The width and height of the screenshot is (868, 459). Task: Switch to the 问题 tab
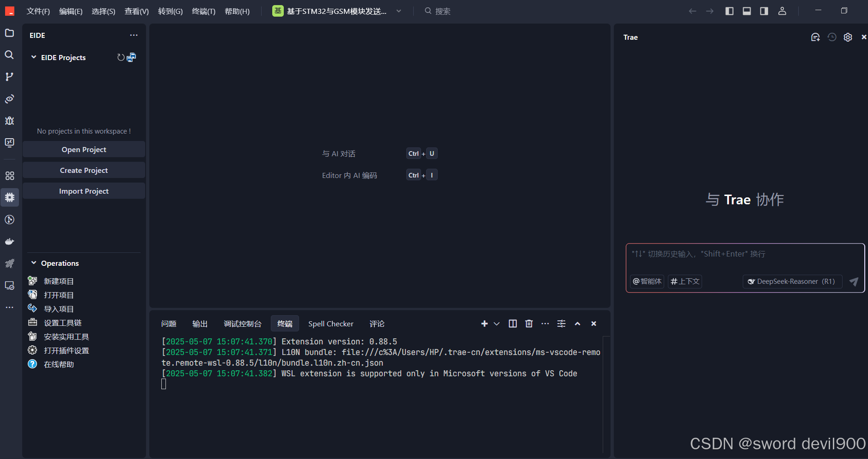(169, 324)
